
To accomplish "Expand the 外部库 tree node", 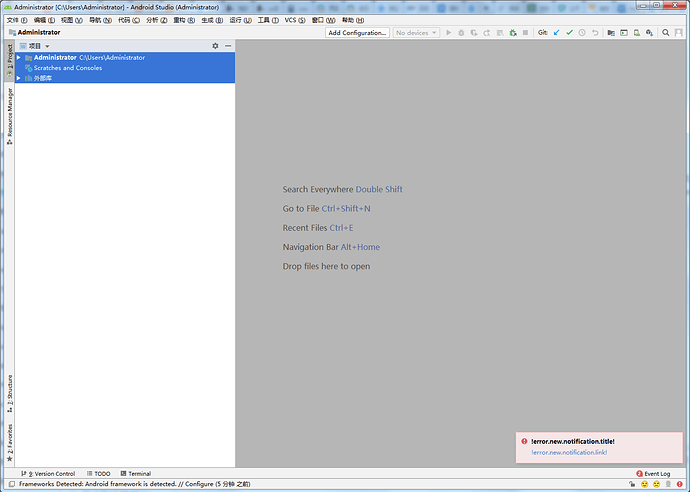I will (x=18, y=78).
